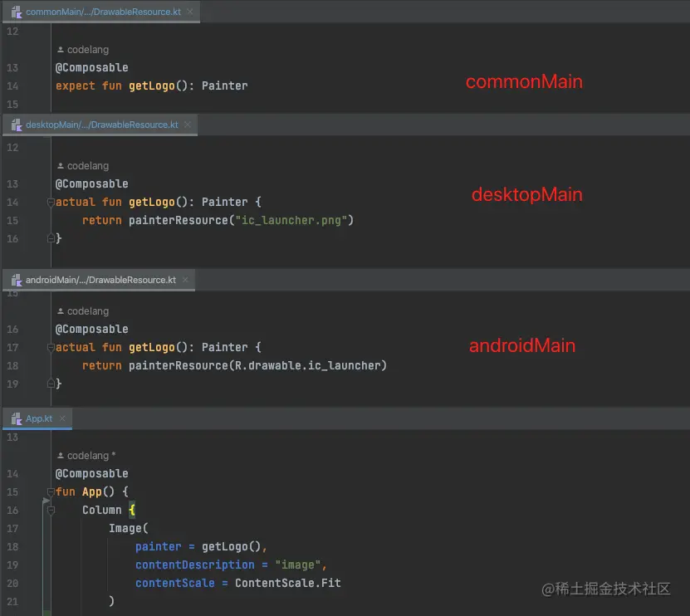Click the Column composable call
This screenshot has width=690, height=616.
[101, 510]
